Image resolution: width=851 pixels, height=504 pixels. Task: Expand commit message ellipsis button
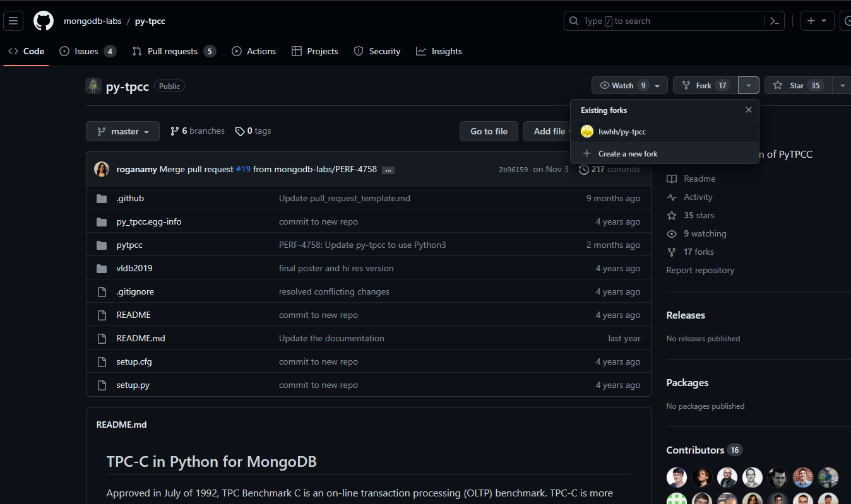tap(388, 170)
